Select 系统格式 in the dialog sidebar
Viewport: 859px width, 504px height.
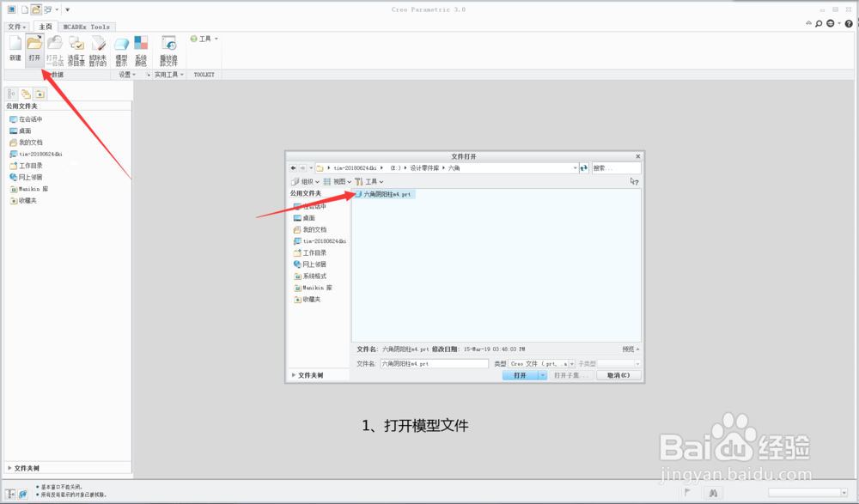(x=310, y=276)
